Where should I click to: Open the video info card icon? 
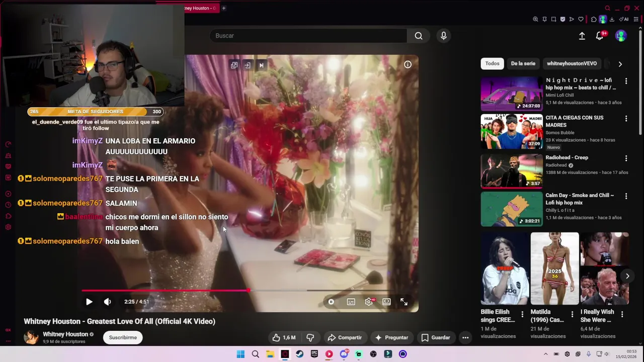pos(408,64)
